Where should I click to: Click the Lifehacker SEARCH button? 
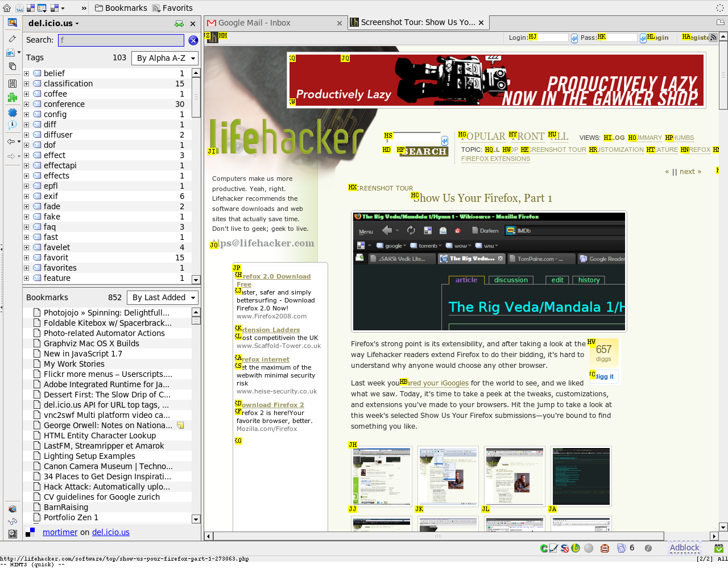[x=424, y=152]
